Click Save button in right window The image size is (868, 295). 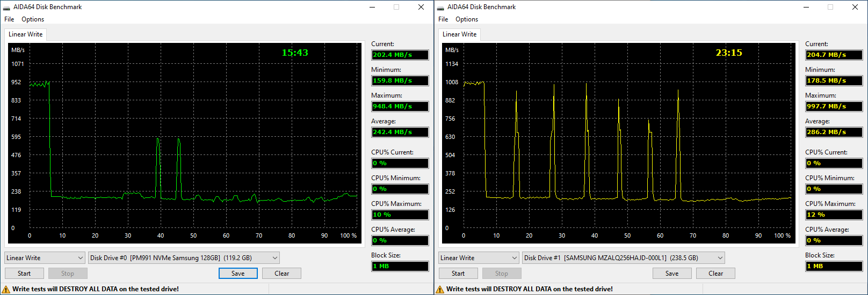672,274
